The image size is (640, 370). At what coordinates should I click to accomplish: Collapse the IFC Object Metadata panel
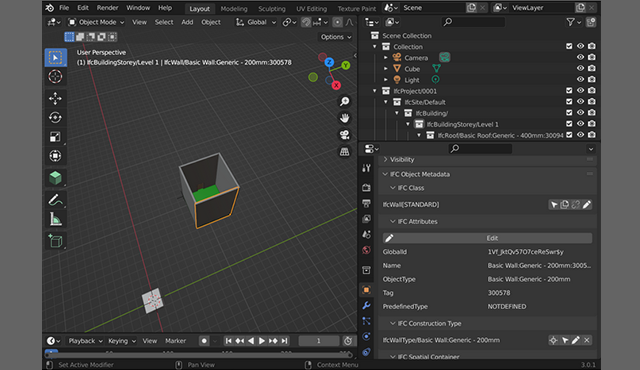click(x=385, y=174)
